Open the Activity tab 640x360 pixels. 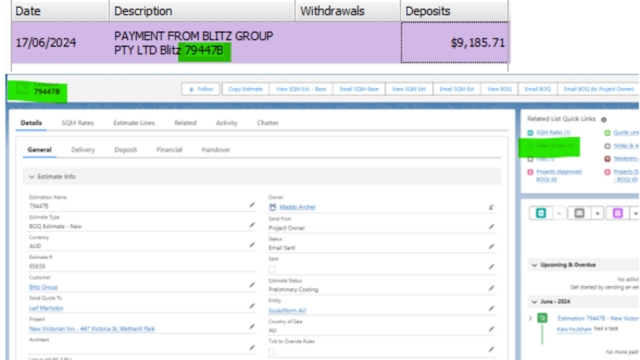(x=227, y=123)
